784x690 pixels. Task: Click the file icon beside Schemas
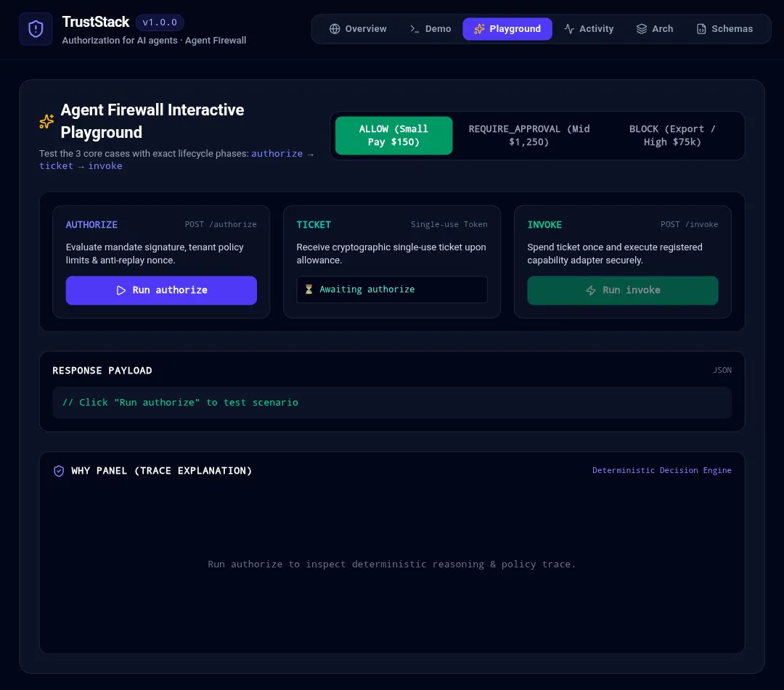[701, 29]
